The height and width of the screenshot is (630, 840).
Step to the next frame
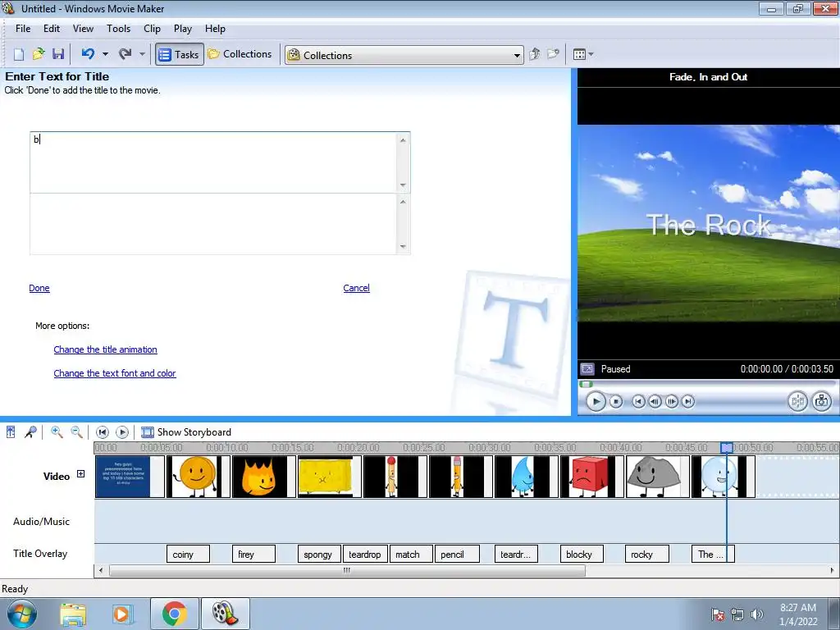coord(671,401)
